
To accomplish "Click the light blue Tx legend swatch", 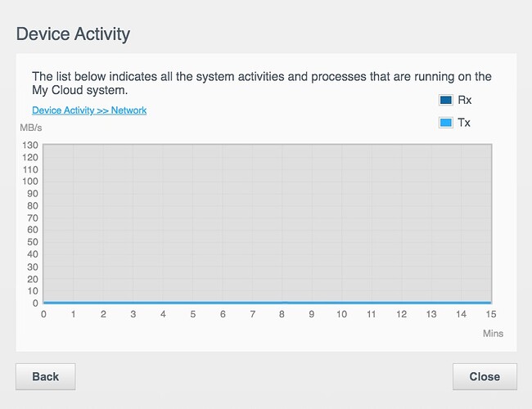I will point(446,123).
